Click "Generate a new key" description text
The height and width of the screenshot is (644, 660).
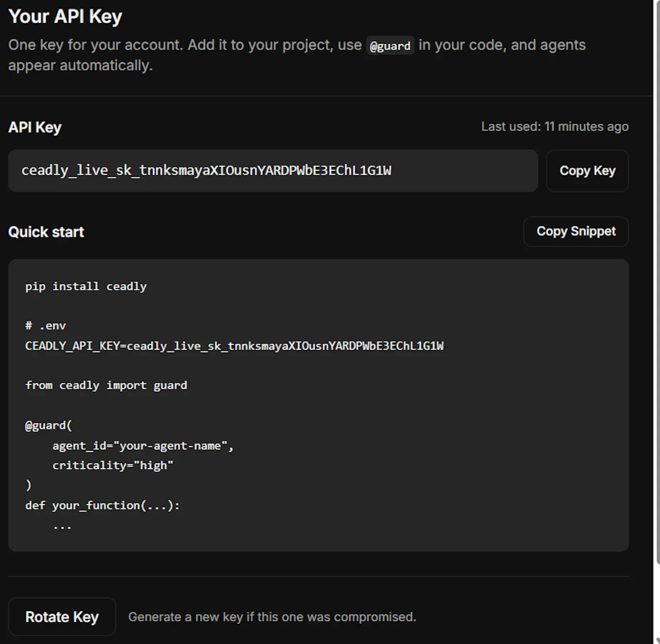tap(272, 617)
